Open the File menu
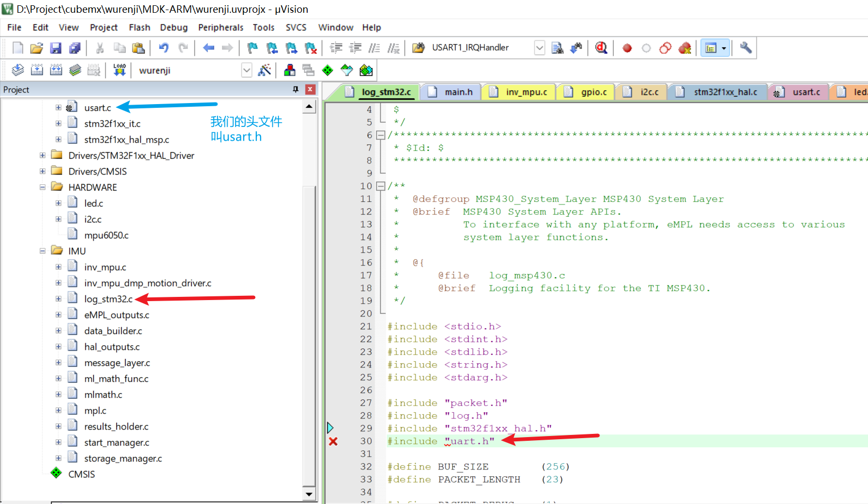This screenshot has width=868, height=504. click(x=14, y=28)
